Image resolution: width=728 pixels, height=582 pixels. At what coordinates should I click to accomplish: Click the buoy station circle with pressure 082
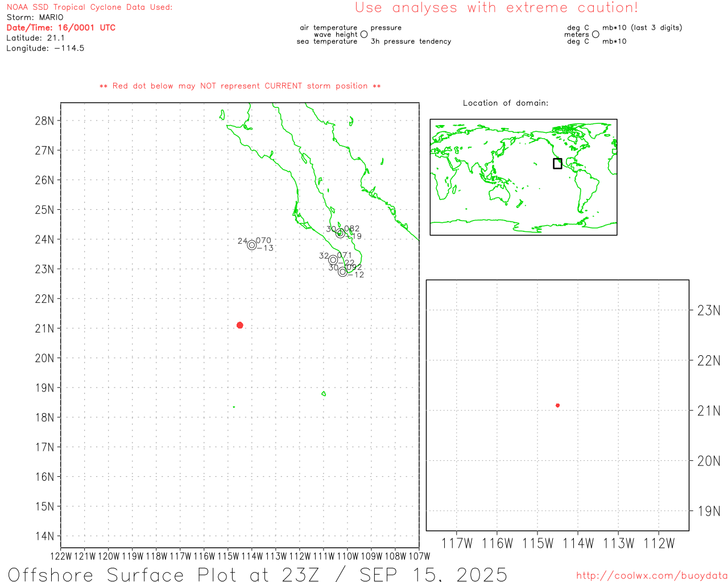point(340,233)
